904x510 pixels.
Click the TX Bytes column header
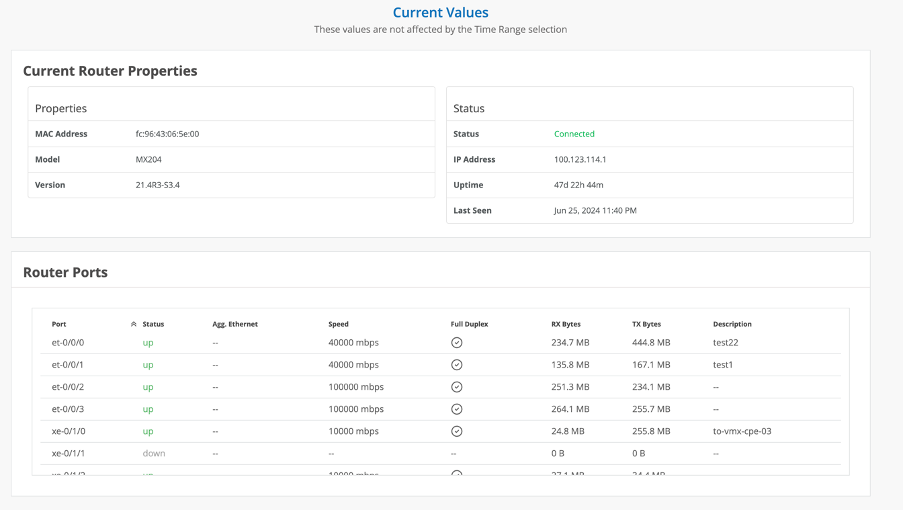(646, 324)
